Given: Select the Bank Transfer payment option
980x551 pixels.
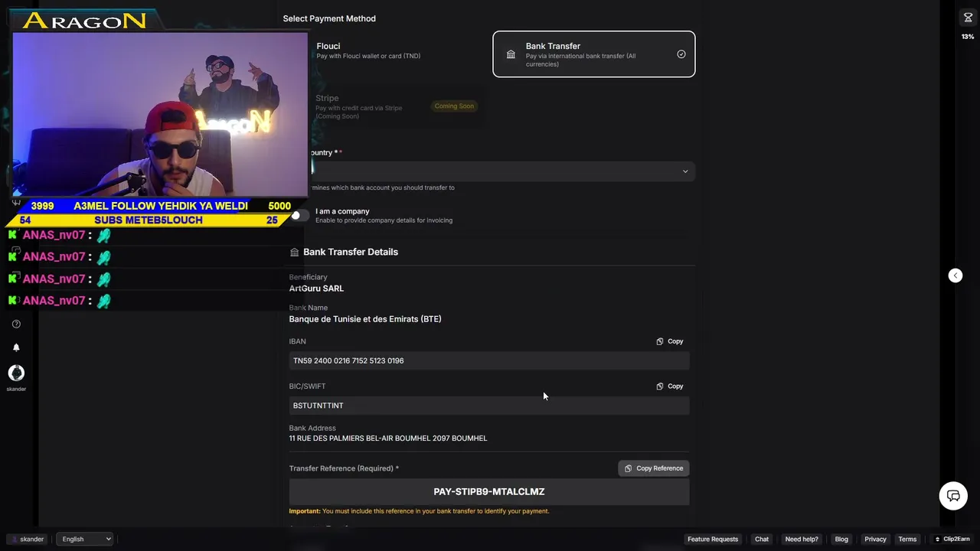Looking at the screenshot, I should point(594,54).
